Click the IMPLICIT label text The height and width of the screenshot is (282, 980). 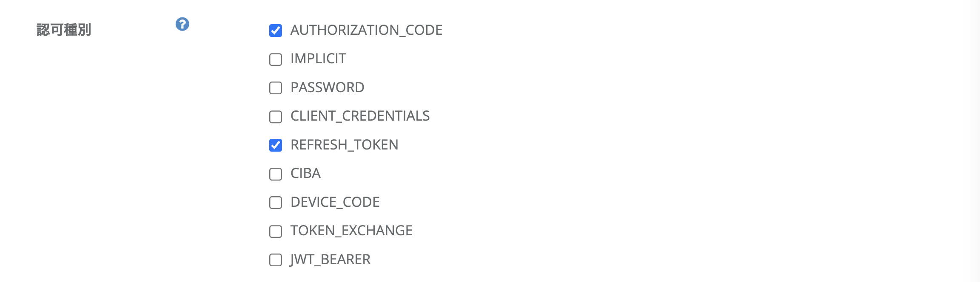pos(318,59)
